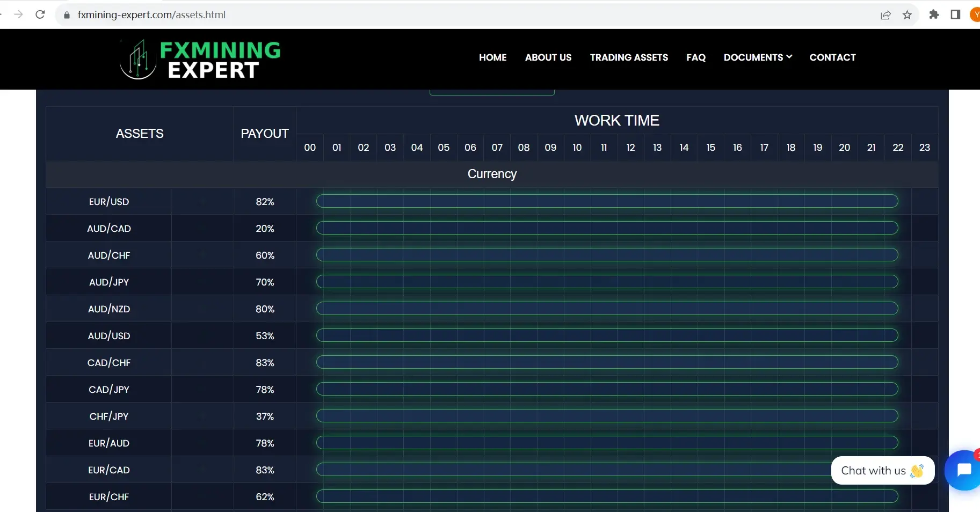Click the Chat with us popup
The image size is (980, 512).
pos(882,470)
